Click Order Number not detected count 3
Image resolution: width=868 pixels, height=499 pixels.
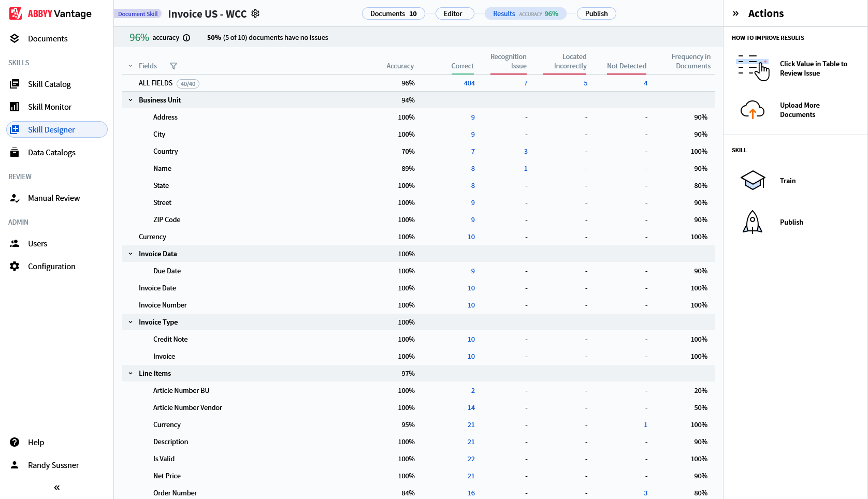pyautogui.click(x=645, y=493)
